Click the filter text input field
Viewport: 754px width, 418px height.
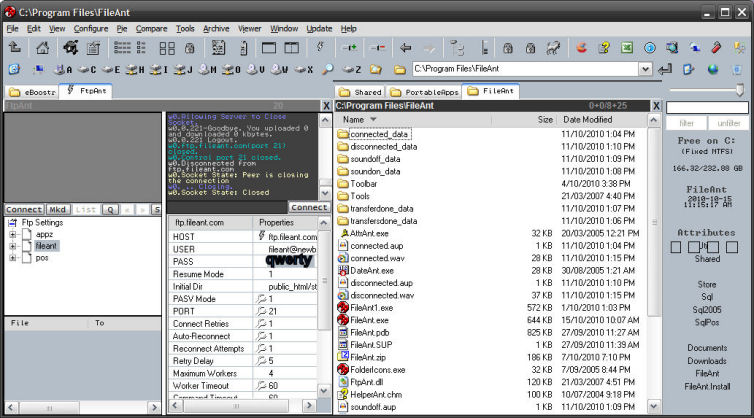[x=707, y=107]
